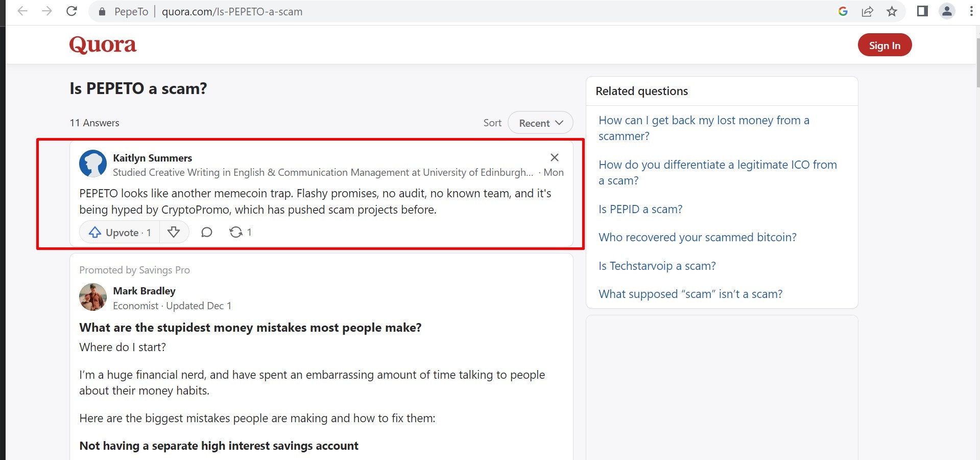Click Kaitlyn's 'Studied Creative Writing' credential text
The height and width of the screenshot is (460, 980).
click(323, 173)
